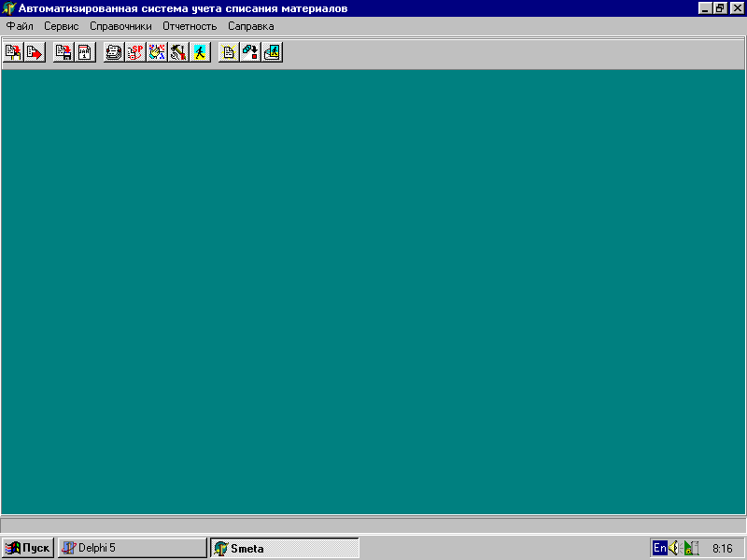Screen dimensions: 747x560
Task: Click the printer icon in toolbar
Action: tap(113, 53)
